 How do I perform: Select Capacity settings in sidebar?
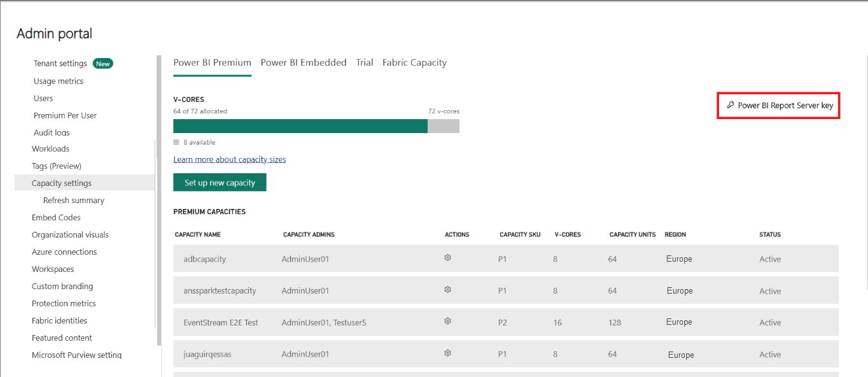(85, 183)
